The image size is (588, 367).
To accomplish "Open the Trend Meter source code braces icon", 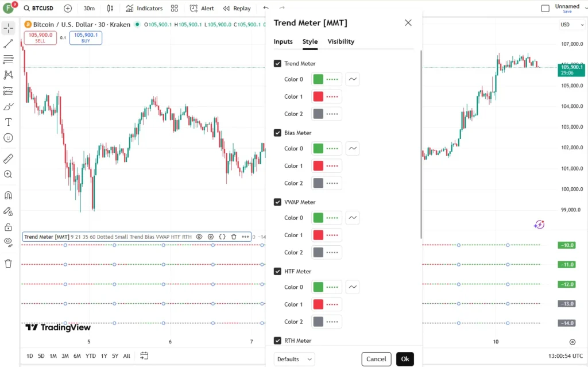I will tap(222, 237).
